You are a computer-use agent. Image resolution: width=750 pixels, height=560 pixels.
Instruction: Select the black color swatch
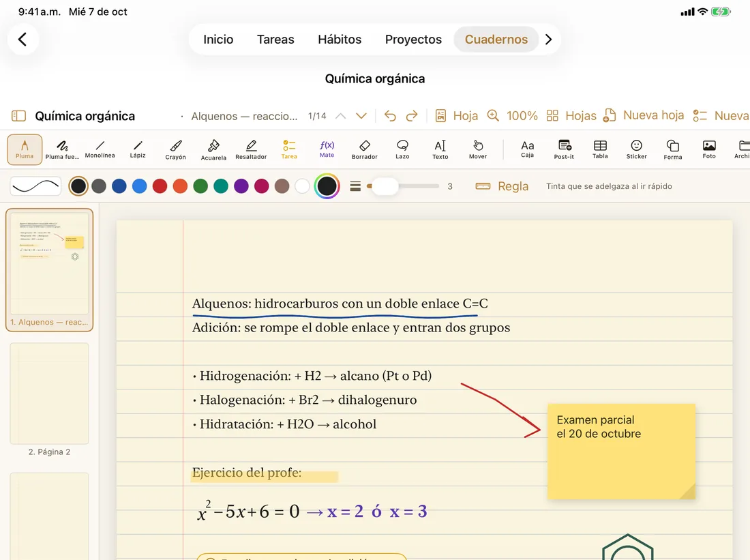(78, 186)
